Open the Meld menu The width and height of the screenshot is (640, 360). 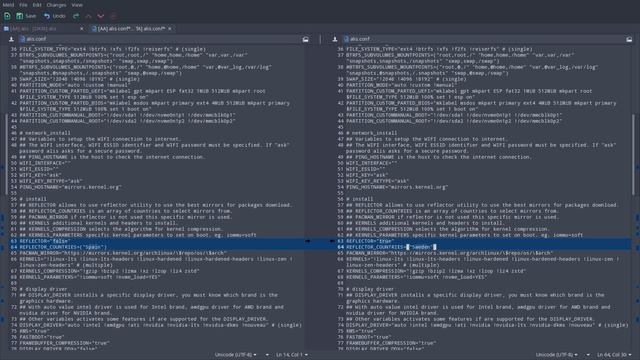tap(8, 5)
